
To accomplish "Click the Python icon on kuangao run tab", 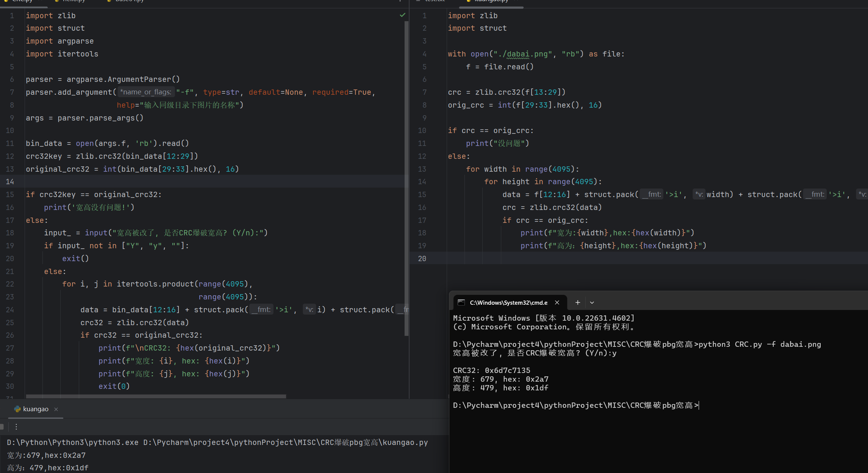I will point(17,409).
